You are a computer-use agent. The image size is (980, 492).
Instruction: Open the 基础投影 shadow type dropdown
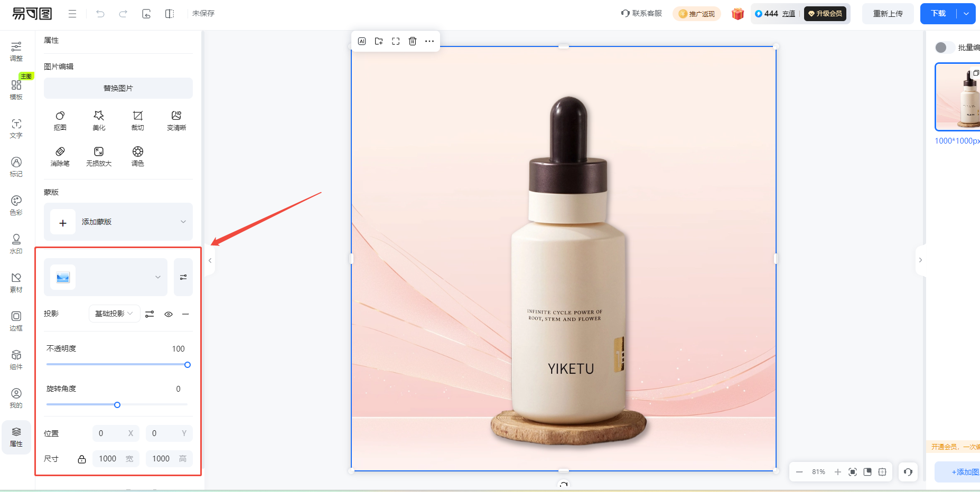(x=114, y=314)
